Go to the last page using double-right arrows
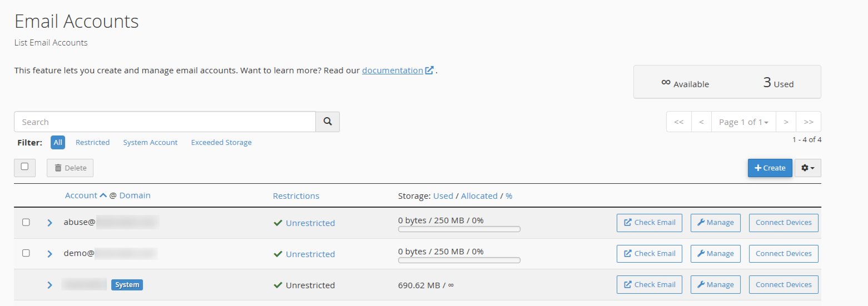The width and height of the screenshot is (868, 306). tap(809, 122)
